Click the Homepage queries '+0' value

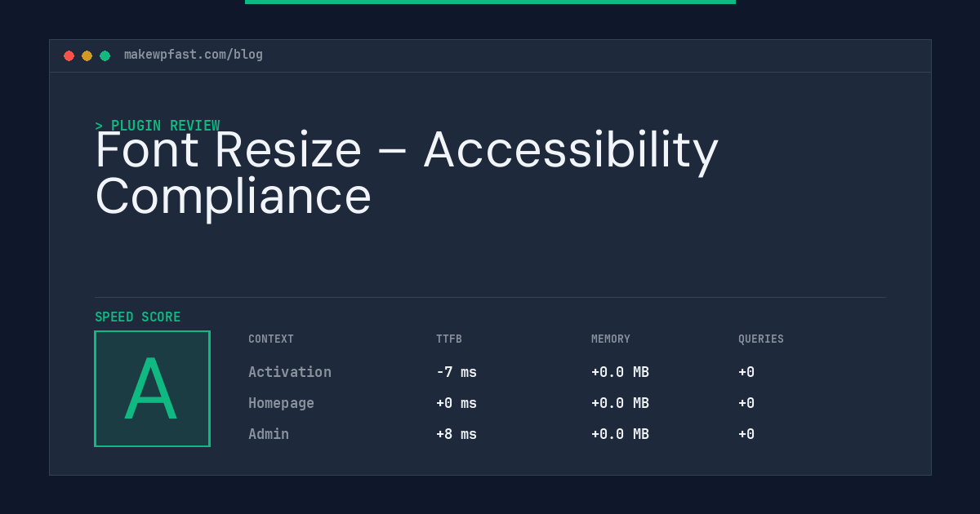tap(746, 403)
